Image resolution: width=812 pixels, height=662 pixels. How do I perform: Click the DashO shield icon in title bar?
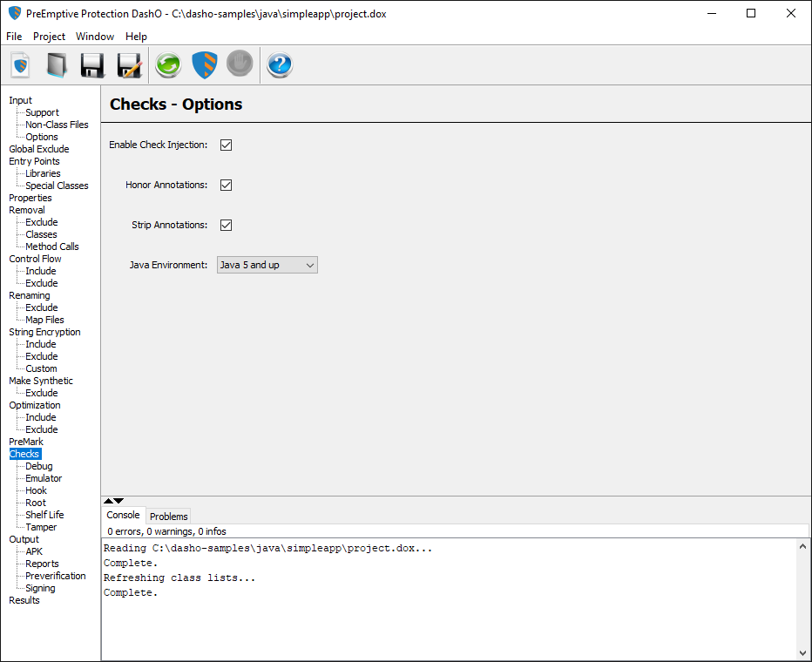[15, 13]
